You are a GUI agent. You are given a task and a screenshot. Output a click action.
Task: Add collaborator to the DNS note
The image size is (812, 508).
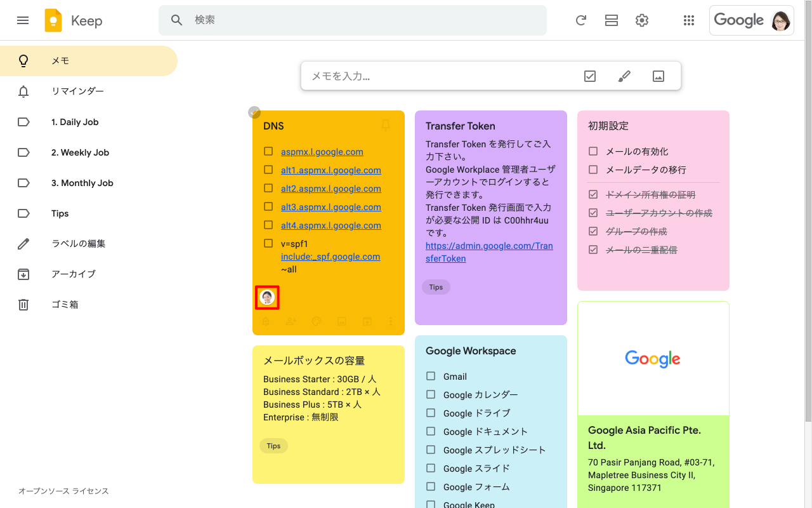(x=291, y=321)
